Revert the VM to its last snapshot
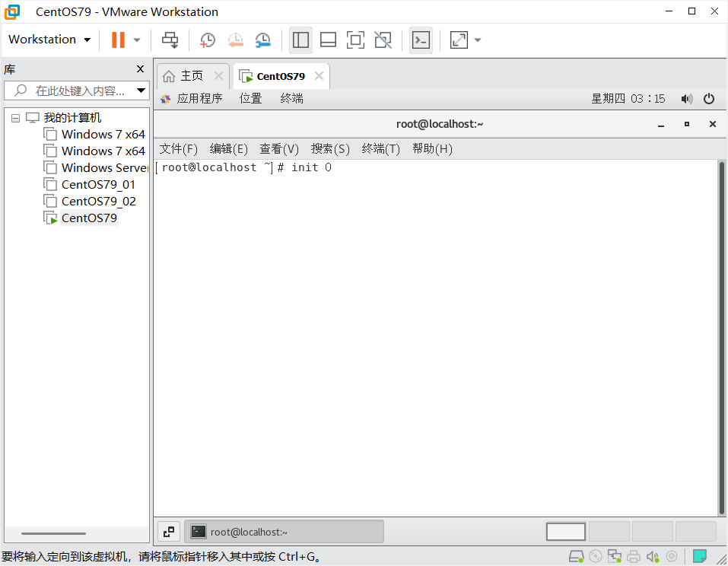This screenshot has width=728, height=566. click(235, 40)
